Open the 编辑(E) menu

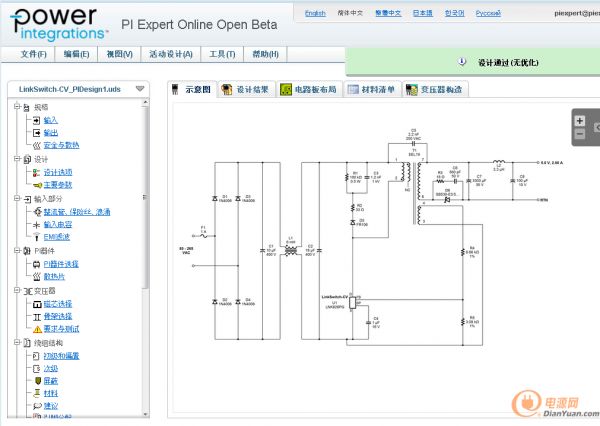click(x=76, y=54)
